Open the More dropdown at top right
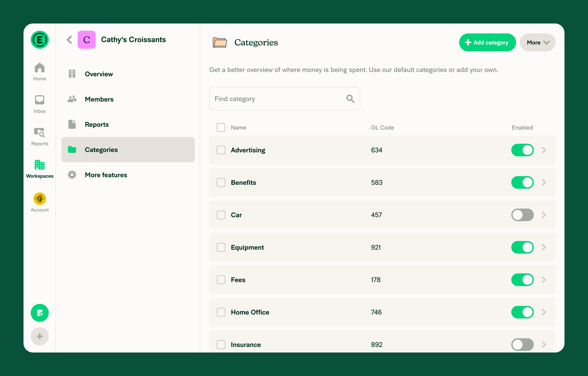Screen dimensions: 588x376 click(537, 42)
